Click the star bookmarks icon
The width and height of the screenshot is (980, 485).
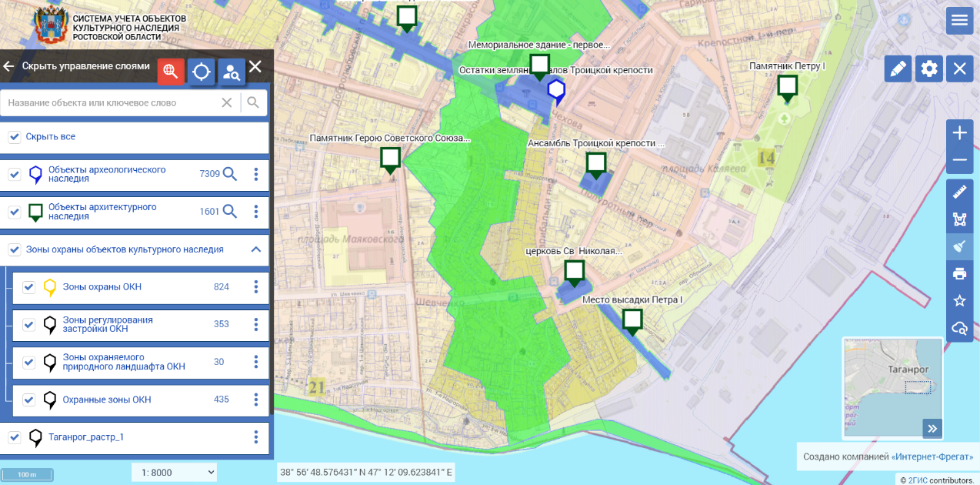[x=959, y=300]
